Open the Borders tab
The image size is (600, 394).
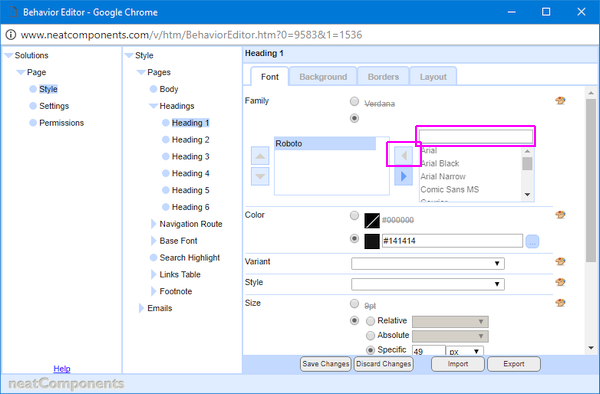383,77
